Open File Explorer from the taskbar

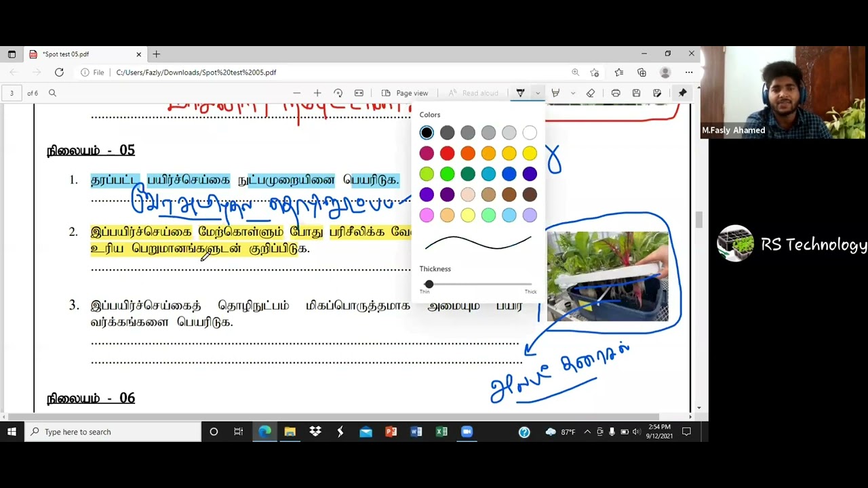click(290, 432)
